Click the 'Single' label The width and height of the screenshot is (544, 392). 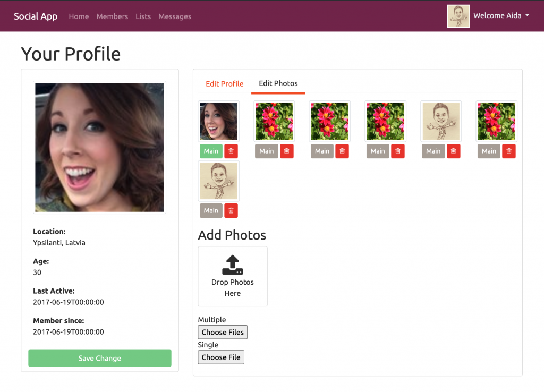[208, 345]
